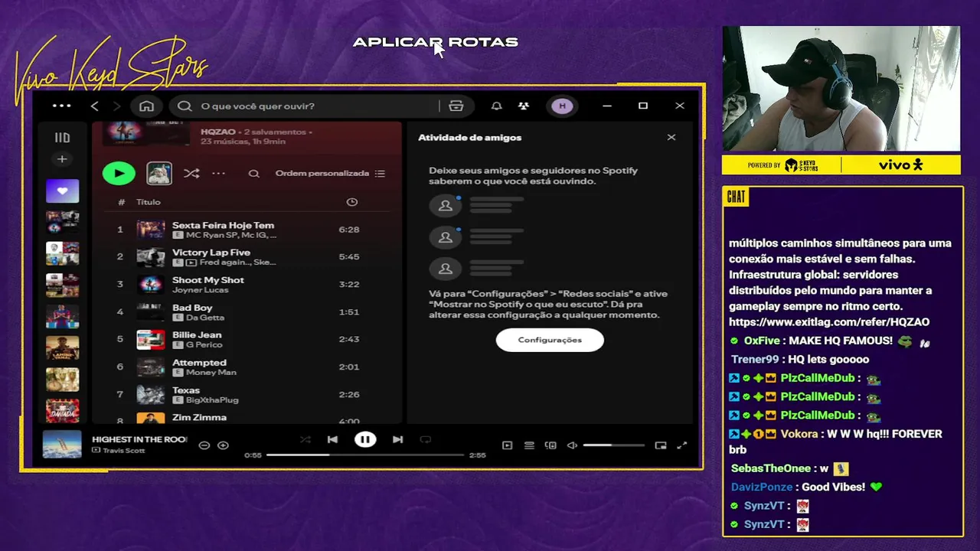
Task: Open the playlist avatar thumbnail beside play
Action: tap(159, 173)
